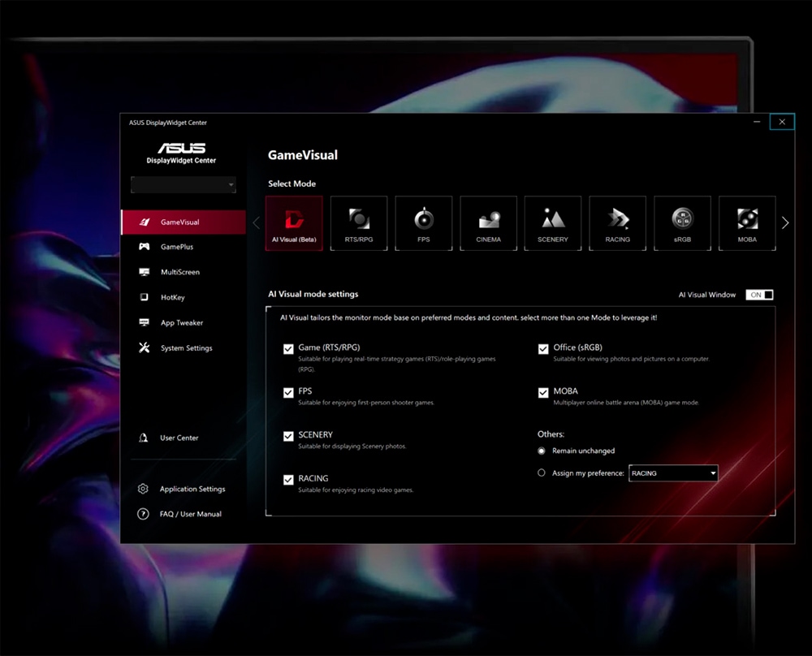The width and height of the screenshot is (812, 656).
Task: Show next modes with right chevron
Action: point(785,222)
